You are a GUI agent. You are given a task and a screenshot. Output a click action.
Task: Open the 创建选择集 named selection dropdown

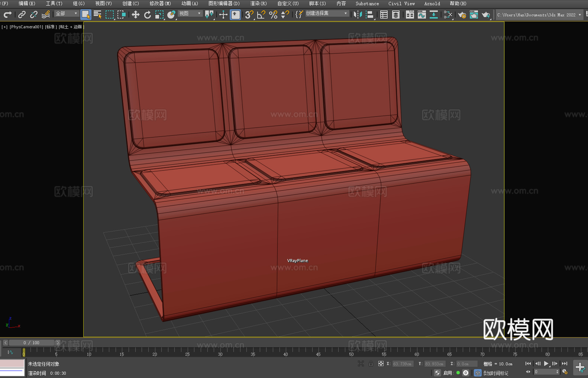[x=327, y=13]
